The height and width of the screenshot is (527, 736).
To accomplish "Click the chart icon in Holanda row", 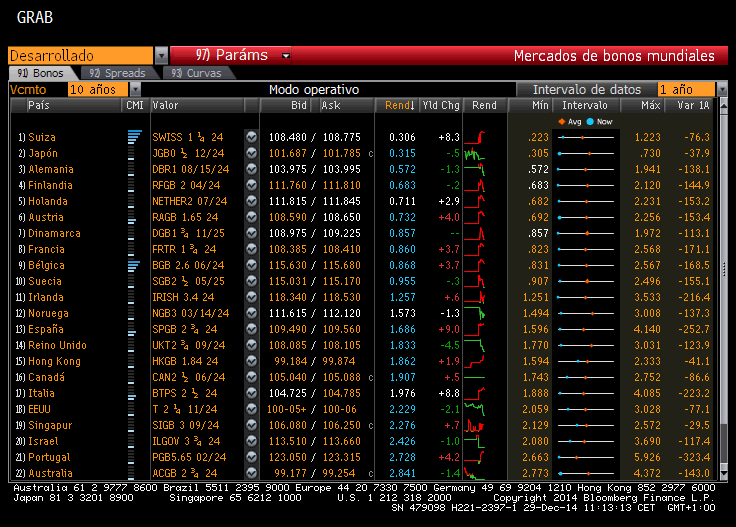I will coord(252,201).
